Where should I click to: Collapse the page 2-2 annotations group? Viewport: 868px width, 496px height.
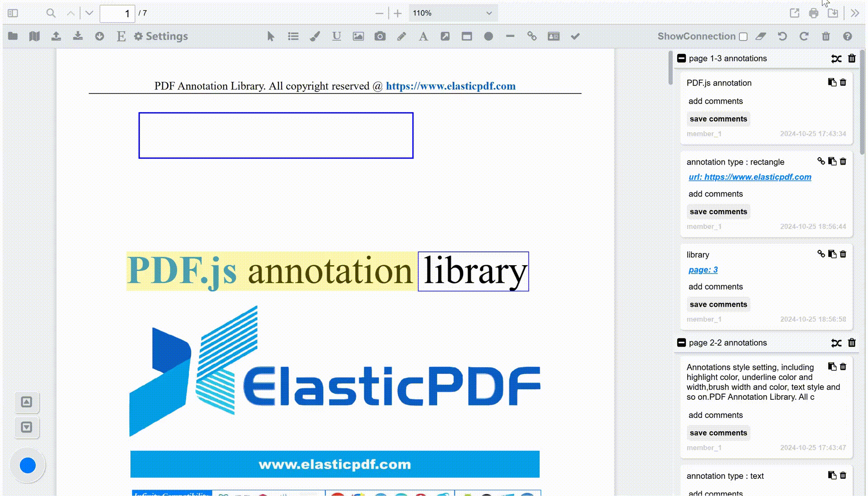(x=681, y=343)
